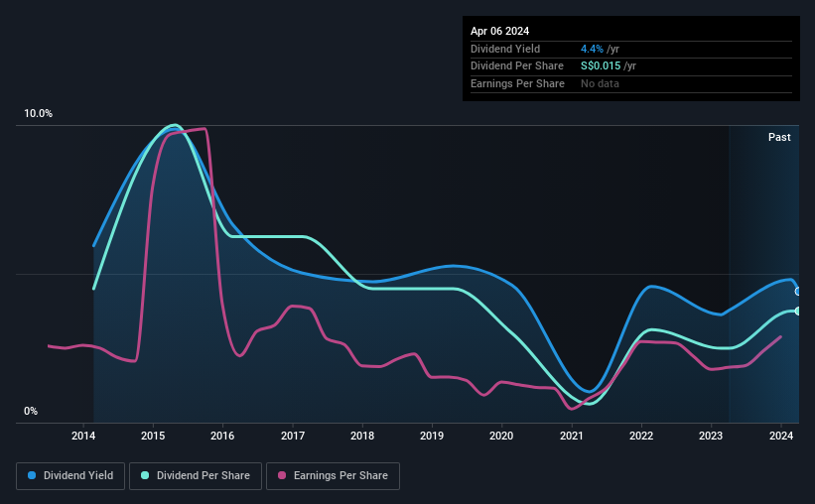The height and width of the screenshot is (504, 815).
Task: Click the No data earnings value
Action: (x=600, y=83)
